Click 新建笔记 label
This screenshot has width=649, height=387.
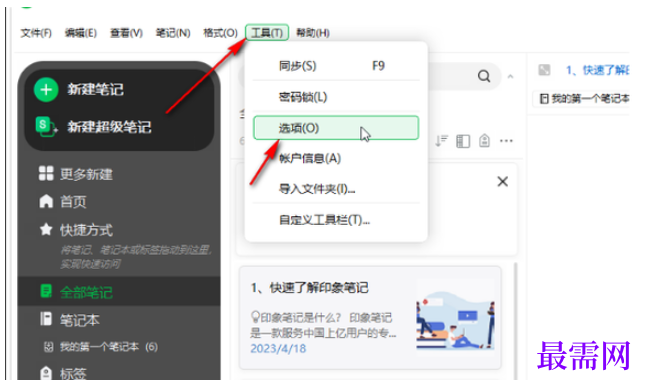96,89
